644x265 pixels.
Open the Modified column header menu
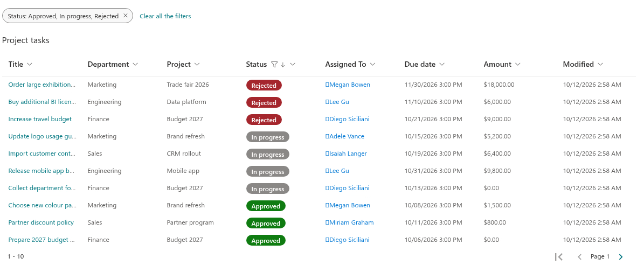click(x=600, y=65)
